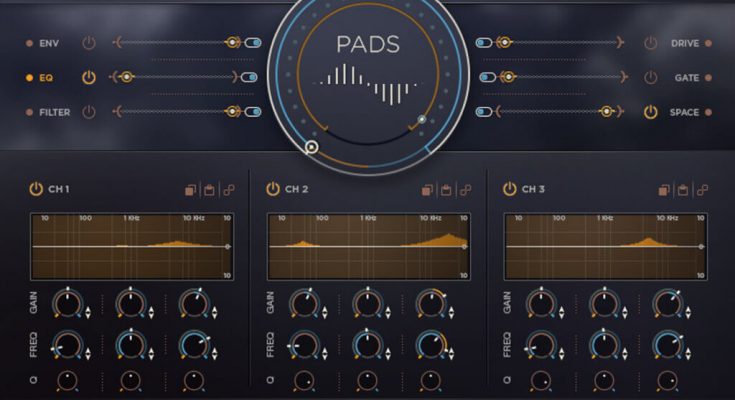Click the link icon for CH 2

464,190
